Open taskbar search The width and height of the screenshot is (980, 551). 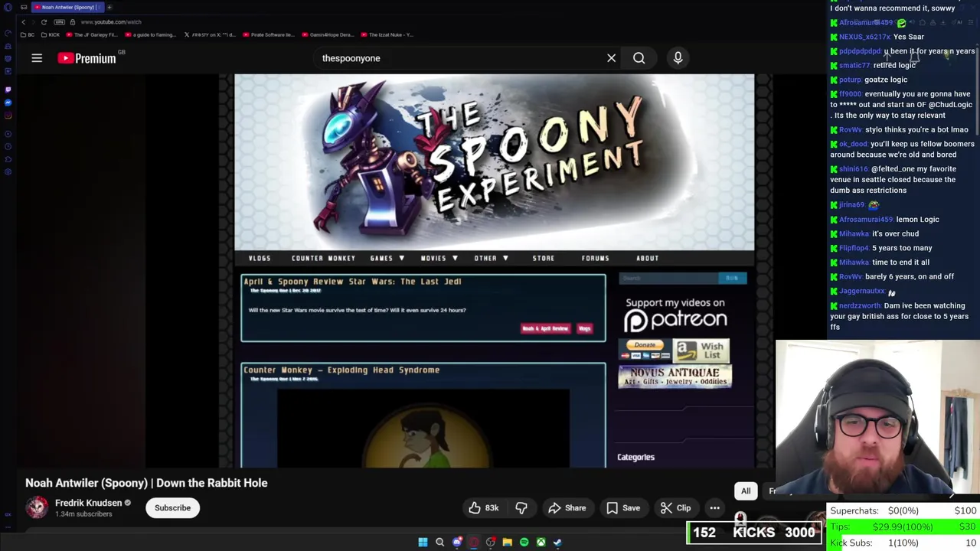tap(439, 543)
